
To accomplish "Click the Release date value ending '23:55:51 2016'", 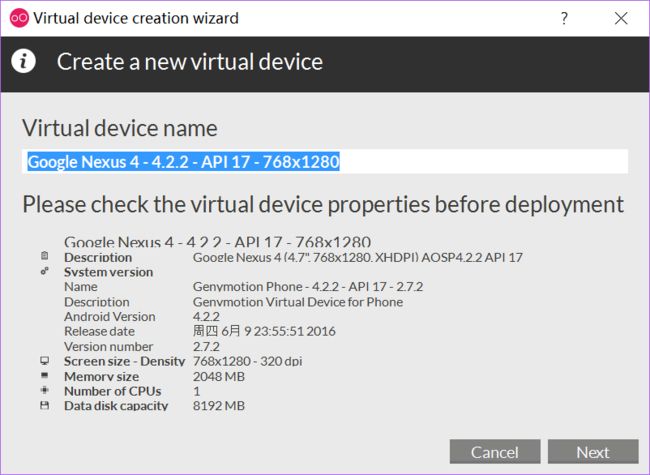I will tap(264, 331).
